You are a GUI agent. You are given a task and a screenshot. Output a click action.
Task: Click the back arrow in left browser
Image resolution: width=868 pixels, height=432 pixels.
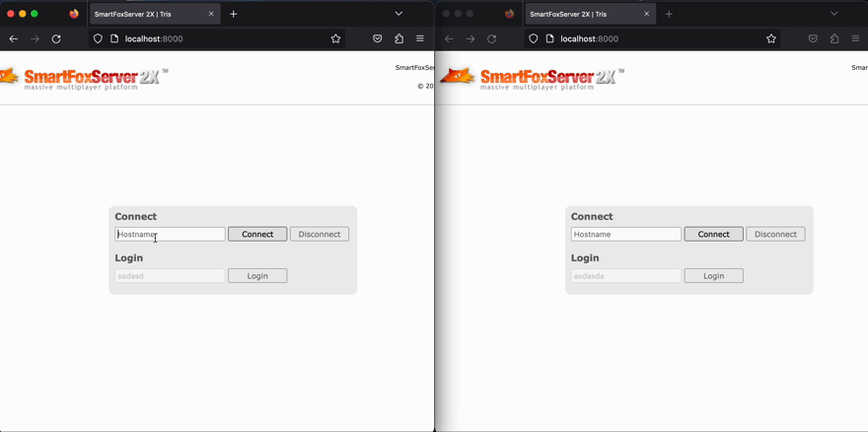tap(14, 38)
